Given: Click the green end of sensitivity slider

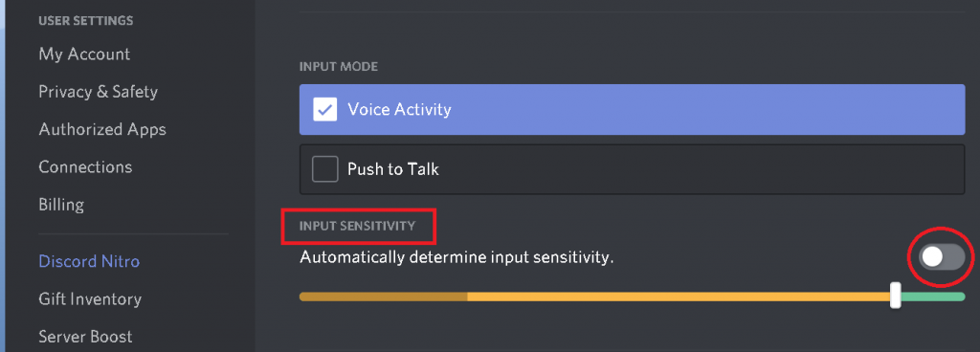Looking at the screenshot, I should click(933, 297).
